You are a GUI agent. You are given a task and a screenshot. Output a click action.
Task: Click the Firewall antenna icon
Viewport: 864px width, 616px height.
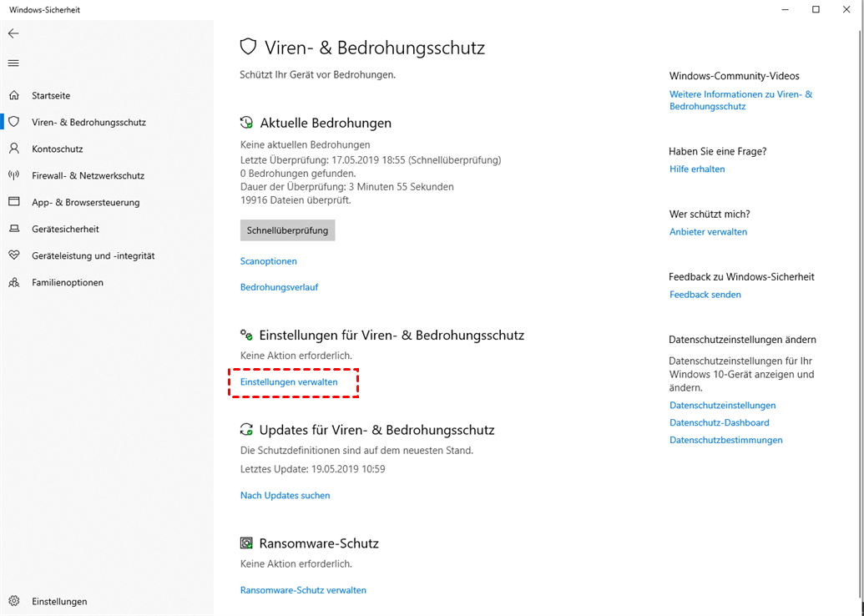[14, 175]
